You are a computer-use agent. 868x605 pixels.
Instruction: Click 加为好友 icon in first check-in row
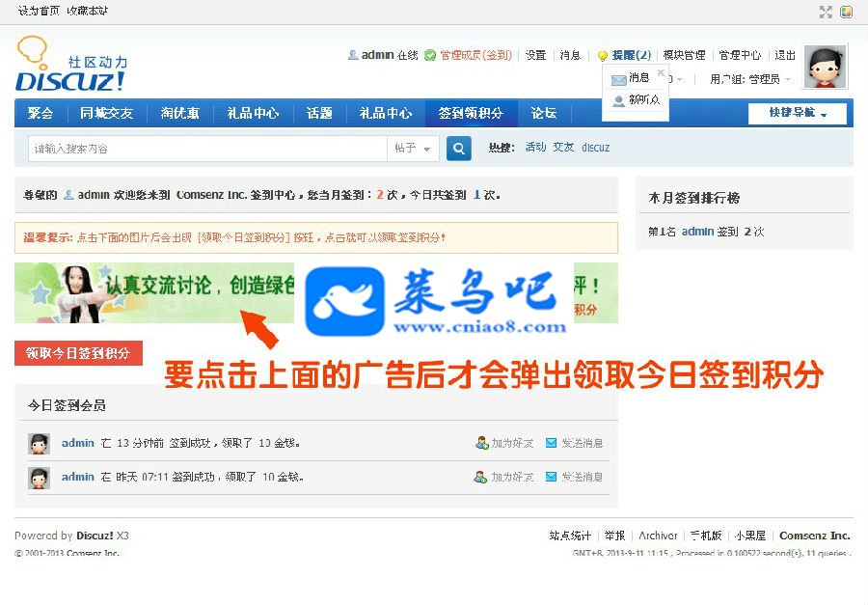(x=481, y=443)
